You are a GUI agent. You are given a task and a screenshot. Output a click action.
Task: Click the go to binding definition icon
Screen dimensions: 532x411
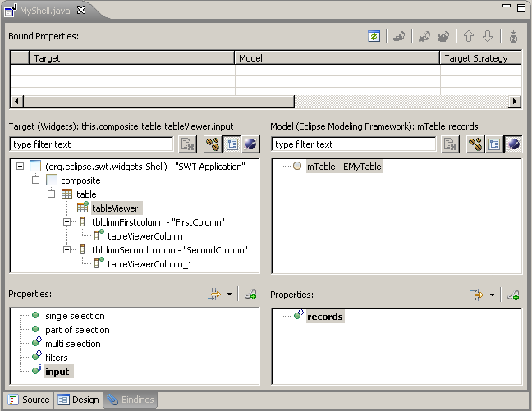513,36
